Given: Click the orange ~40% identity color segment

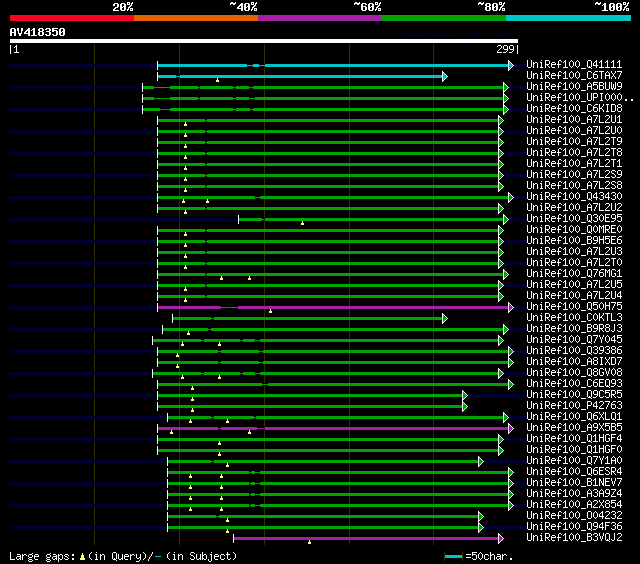Looking at the screenshot, I should coord(196,18).
